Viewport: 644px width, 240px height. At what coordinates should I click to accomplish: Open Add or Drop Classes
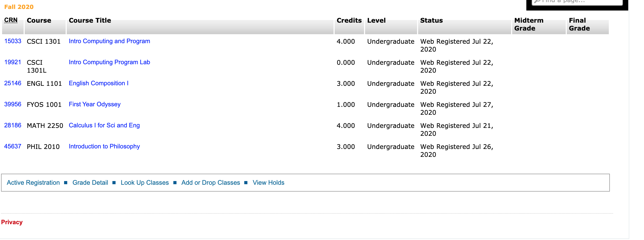point(211,183)
